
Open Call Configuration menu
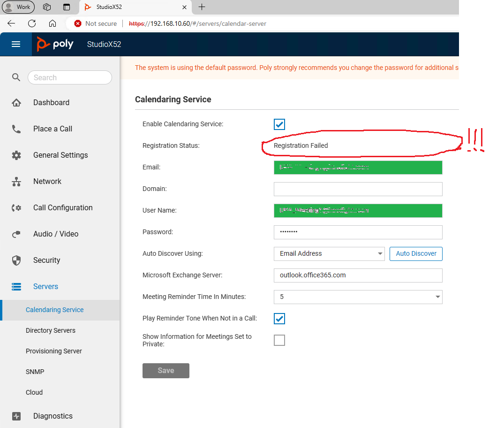tap(63, 208)
